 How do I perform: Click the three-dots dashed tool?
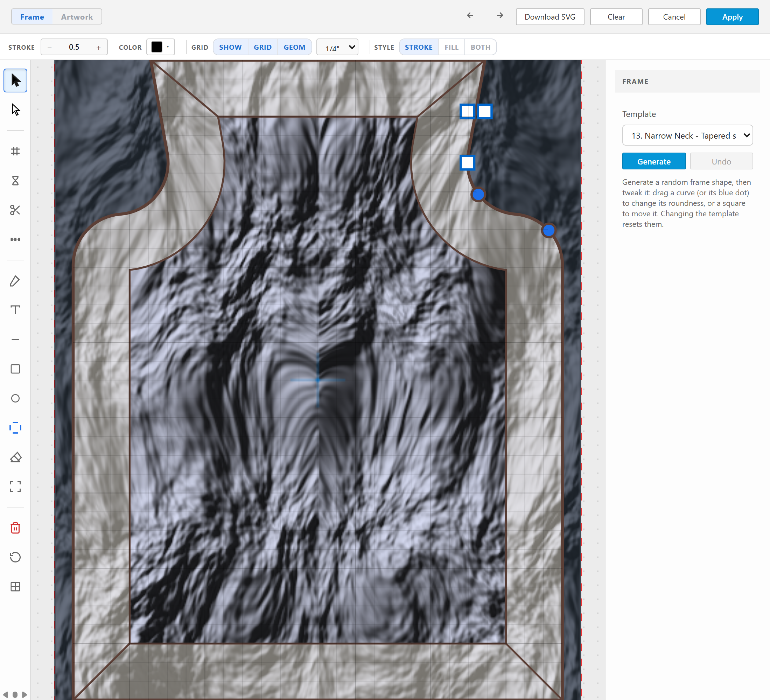[x=15, y=239]
